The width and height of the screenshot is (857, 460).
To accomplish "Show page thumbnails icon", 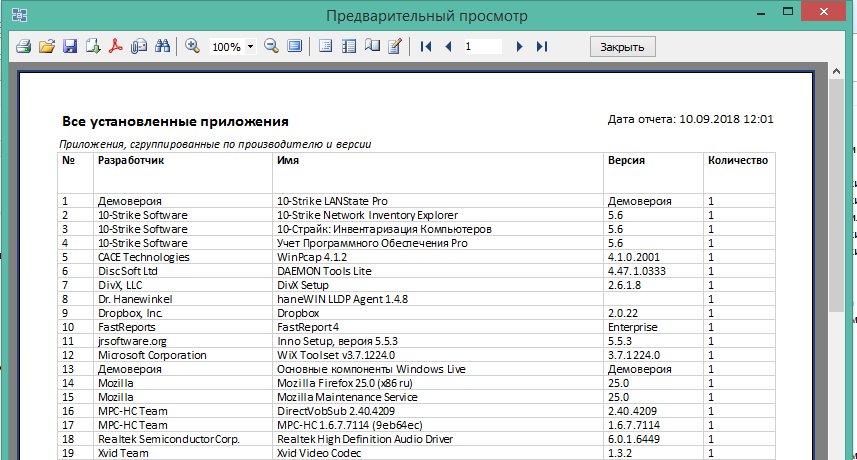I will click(349, 46).
